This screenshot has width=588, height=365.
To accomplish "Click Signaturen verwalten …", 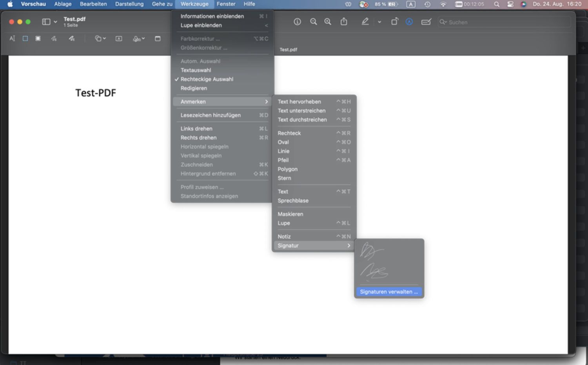I will coord(388,292).
